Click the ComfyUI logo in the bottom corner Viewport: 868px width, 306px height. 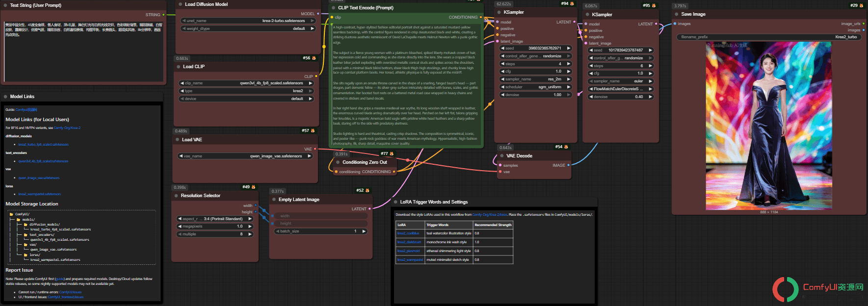pos(786,289)
